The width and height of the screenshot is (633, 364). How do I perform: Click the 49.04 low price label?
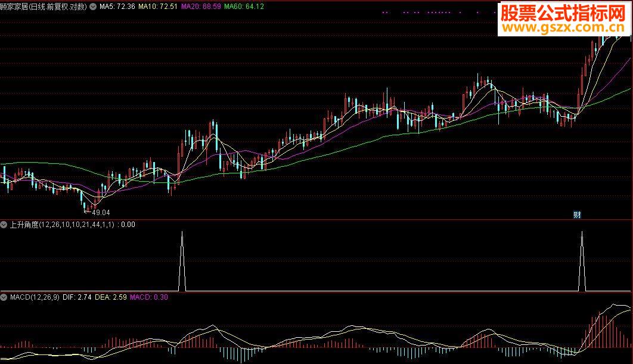click(x=101, y=212)
